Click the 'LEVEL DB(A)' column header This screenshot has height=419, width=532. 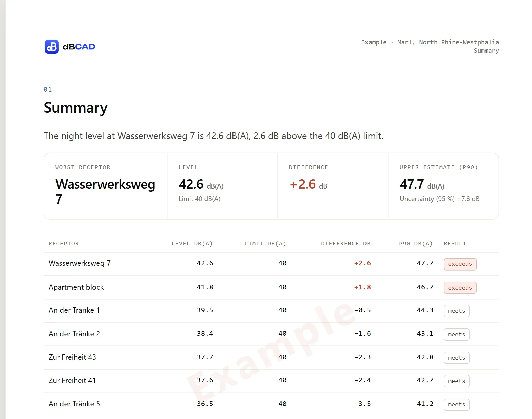pyautogui.click(x=192, y=244)
